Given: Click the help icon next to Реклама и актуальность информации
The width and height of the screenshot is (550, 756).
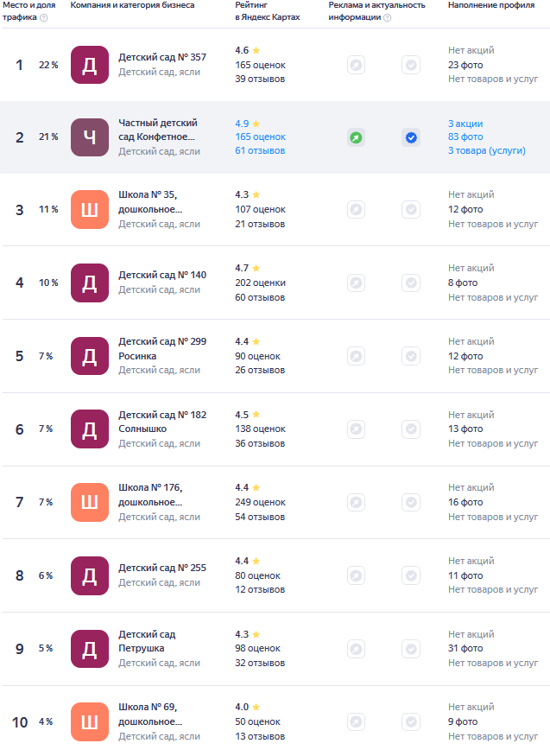Looking at the screenshot, I should (387, 18).
